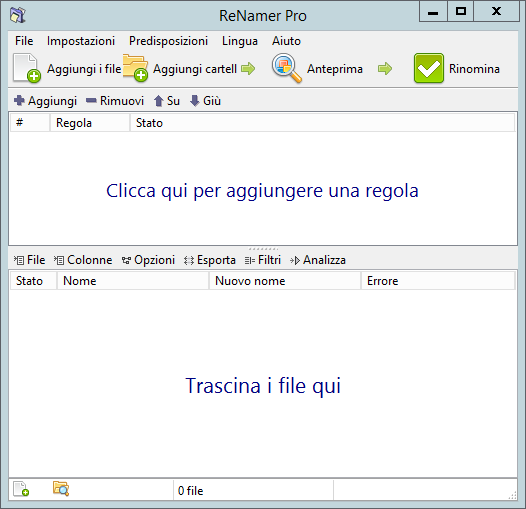Click the minus icon beside Rimuovi
This screenshot has width=526, height=509.
point(91,100)
